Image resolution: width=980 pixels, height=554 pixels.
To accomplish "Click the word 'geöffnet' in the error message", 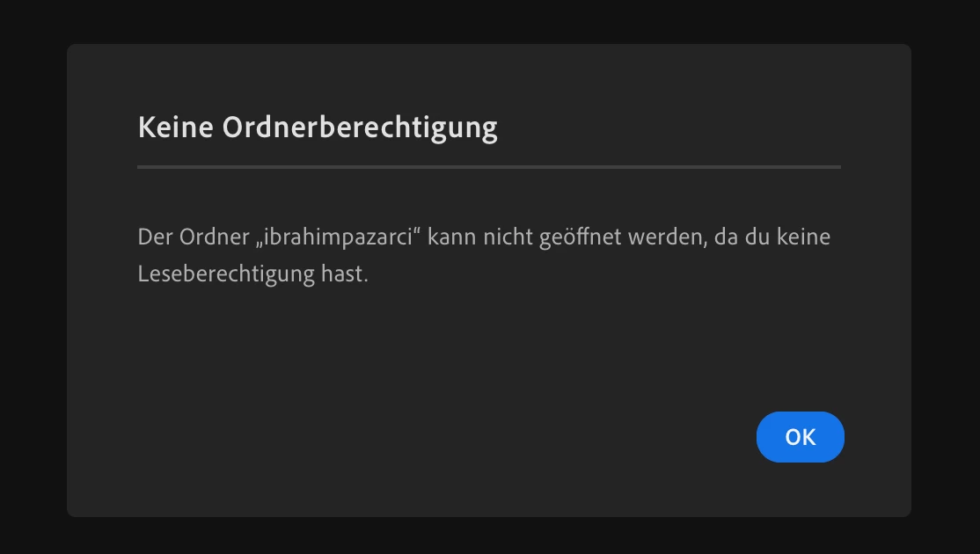I will pyautogui.click(x=580, y=237).
